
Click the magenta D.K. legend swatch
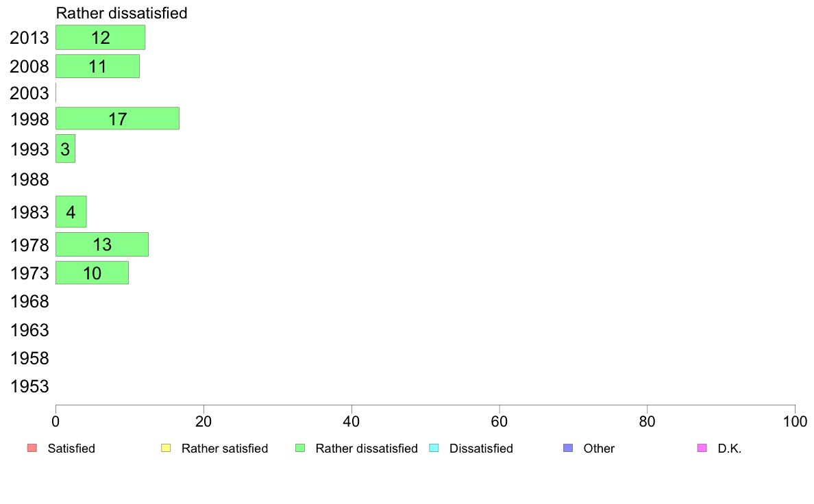pos(702,448)
